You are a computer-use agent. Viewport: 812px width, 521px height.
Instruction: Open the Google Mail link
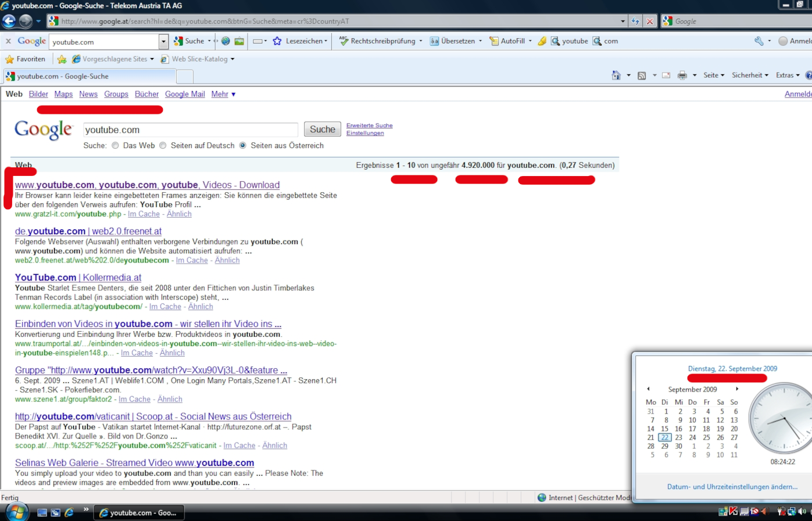[185, 94]
